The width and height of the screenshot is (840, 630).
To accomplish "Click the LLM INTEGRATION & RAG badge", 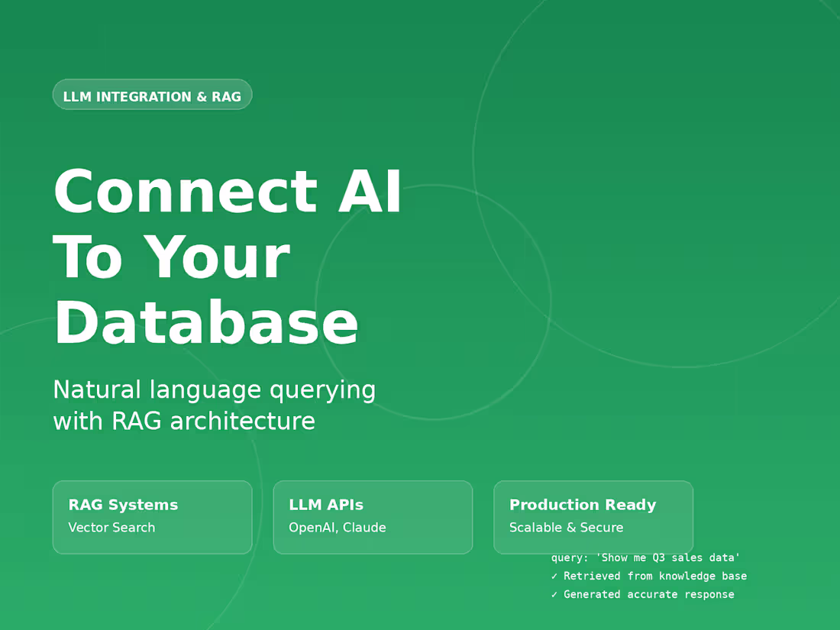I will (x=152, y=95).
